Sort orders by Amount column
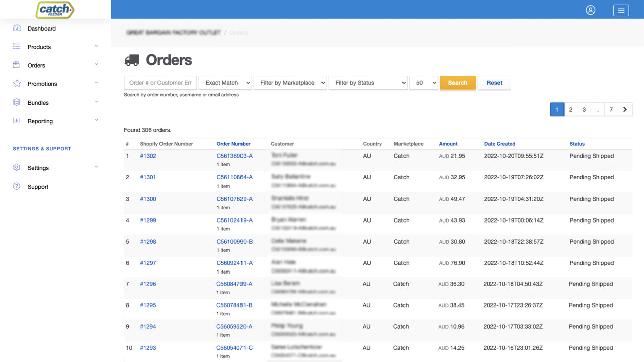 pyautogui.click(x=448, y=144)
